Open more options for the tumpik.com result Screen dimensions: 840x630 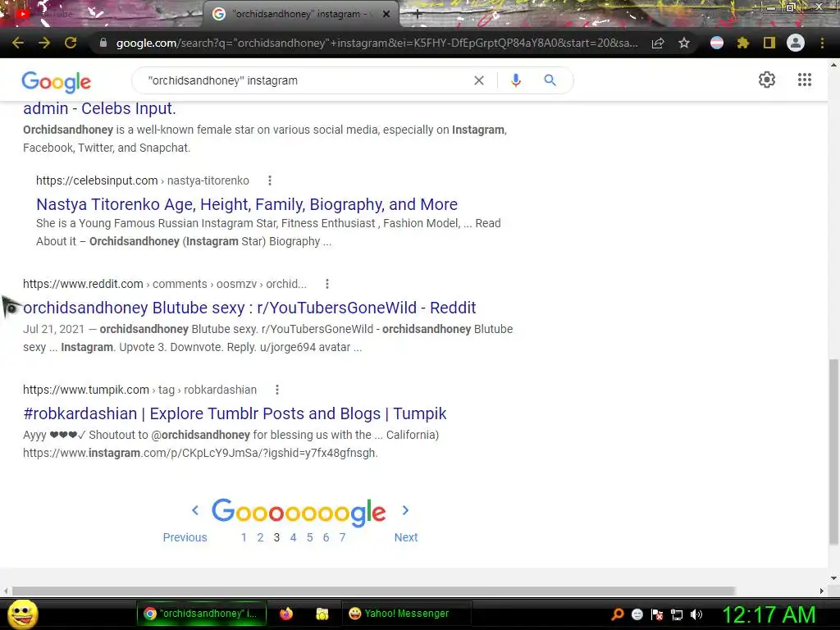[277, 390]
